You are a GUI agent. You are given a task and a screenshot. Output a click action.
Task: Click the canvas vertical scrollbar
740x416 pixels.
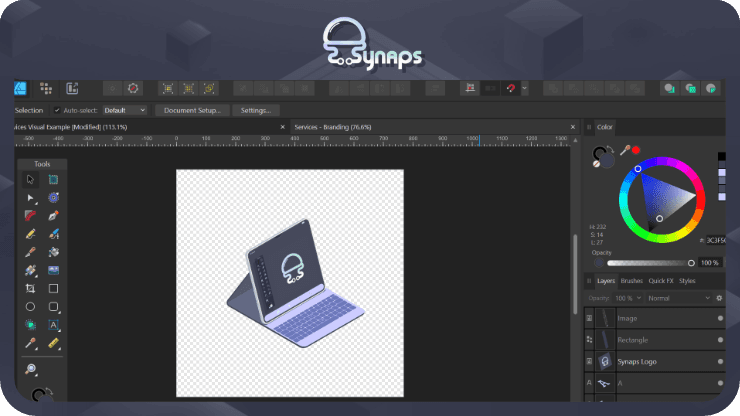point(575,274)
